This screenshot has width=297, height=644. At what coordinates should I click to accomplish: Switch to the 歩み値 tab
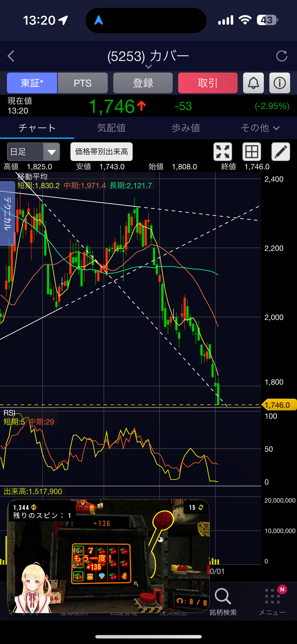tap(186, 128)
